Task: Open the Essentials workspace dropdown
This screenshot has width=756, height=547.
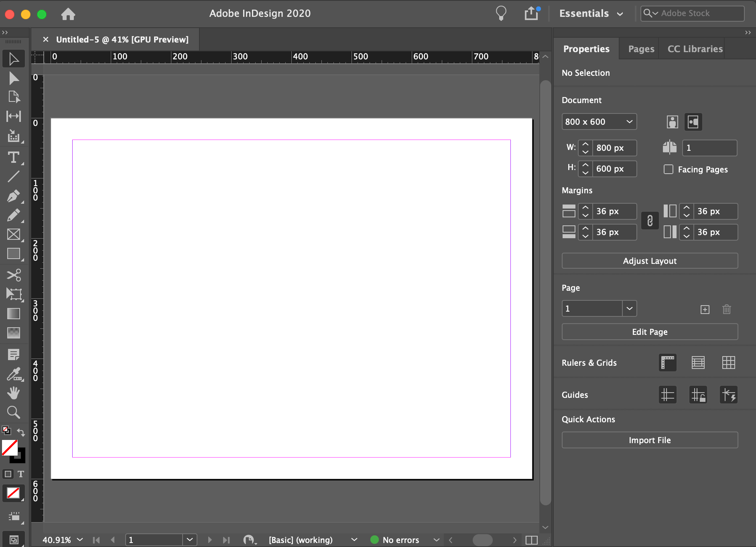Action: coord(591,14)
